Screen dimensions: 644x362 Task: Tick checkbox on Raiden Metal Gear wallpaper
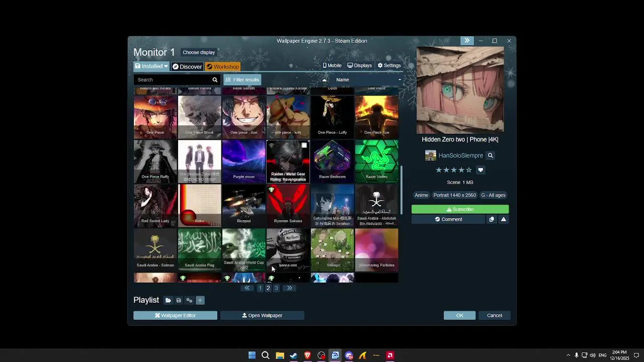pos(304,146)
